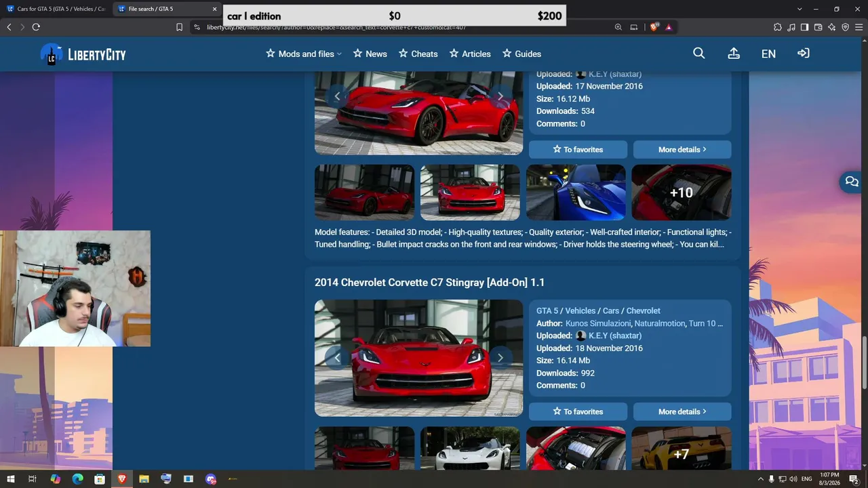Click the Brave browser taskbar icon
The height and width of the screenshot is (488, 868).
tap(122, 479)
